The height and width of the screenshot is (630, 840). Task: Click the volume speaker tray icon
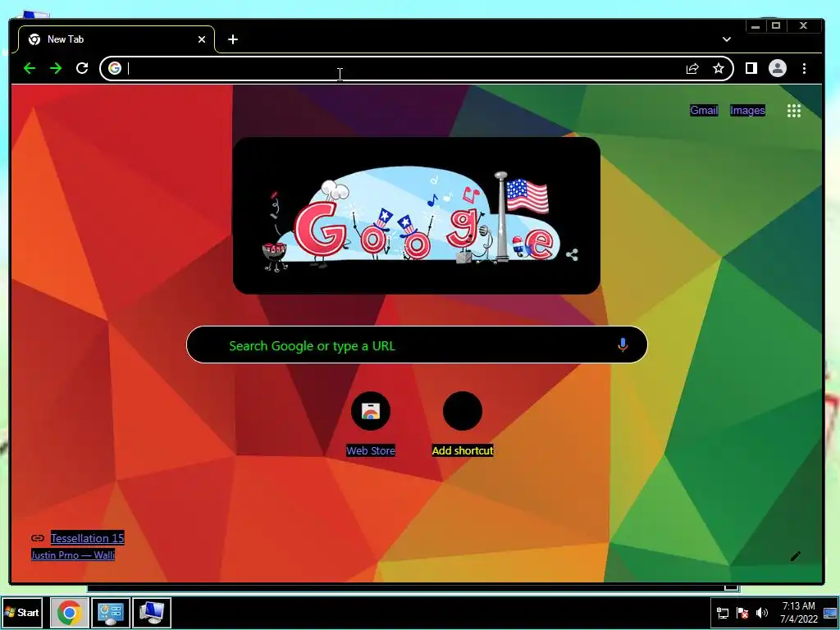[x=761, y=613]
